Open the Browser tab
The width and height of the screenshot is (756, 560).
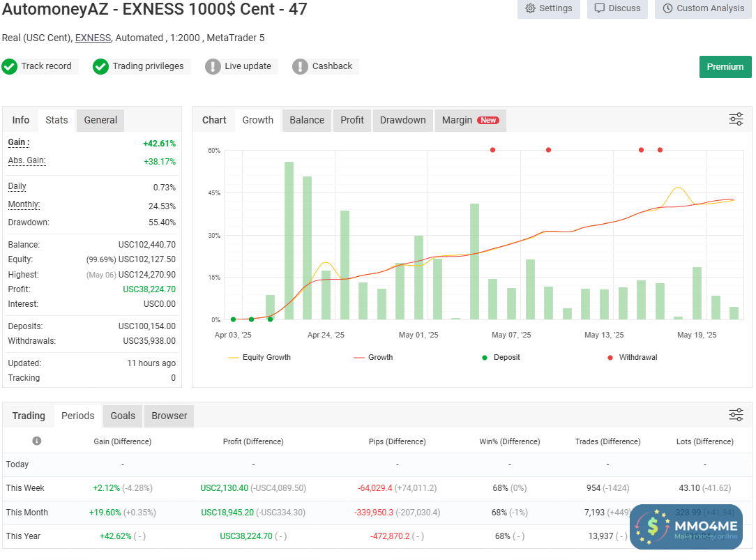tap(169, 416)
